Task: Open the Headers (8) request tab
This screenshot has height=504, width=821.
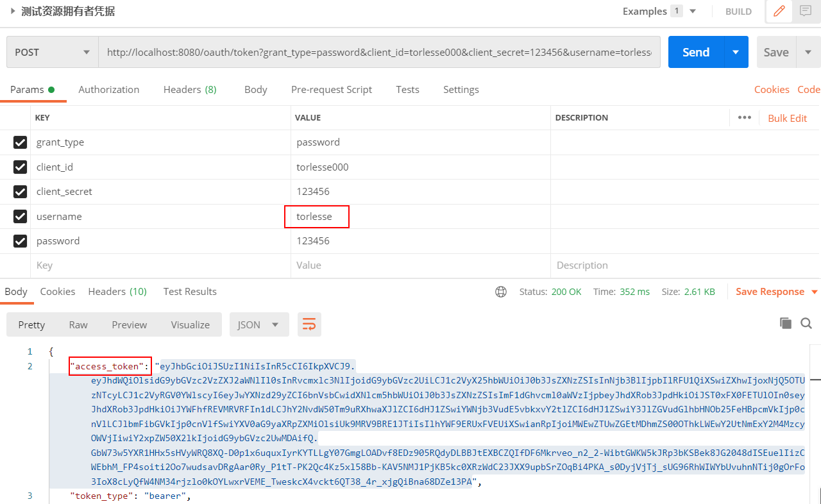Action: 190,90
